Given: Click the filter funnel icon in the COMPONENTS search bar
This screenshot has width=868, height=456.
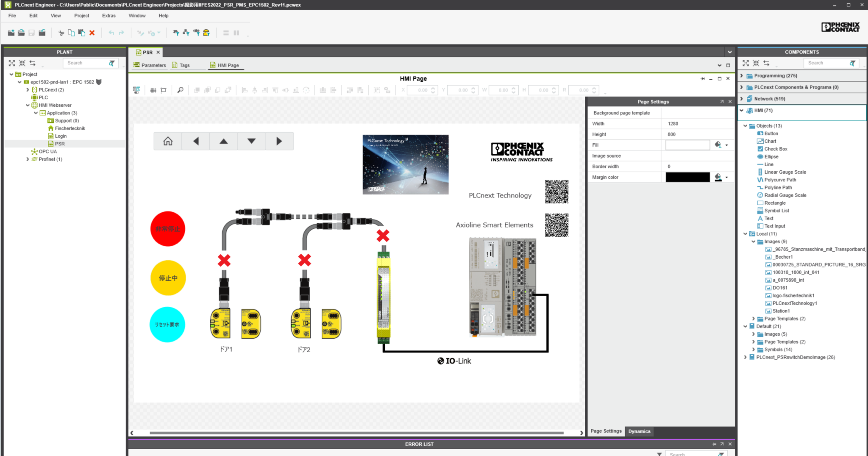Looking at the screenshot, I should click(x=853, y=63).
